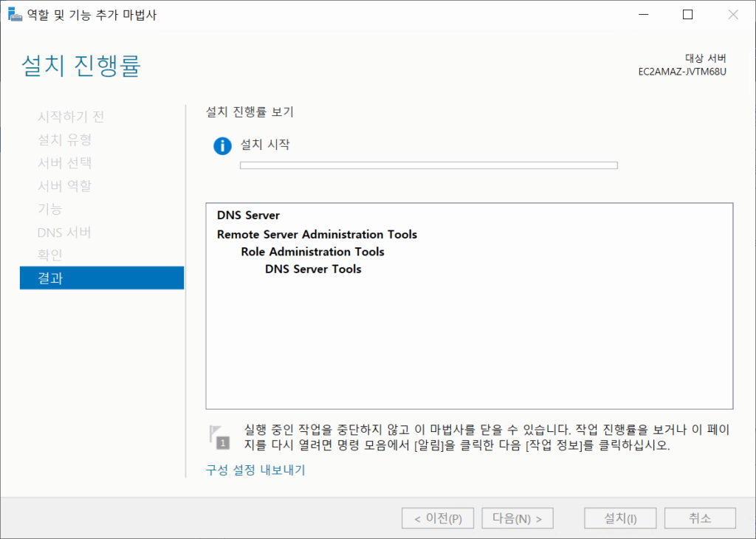Click the notification flag icon
Viewport: 756px width, 539px height.
(221, 437)
